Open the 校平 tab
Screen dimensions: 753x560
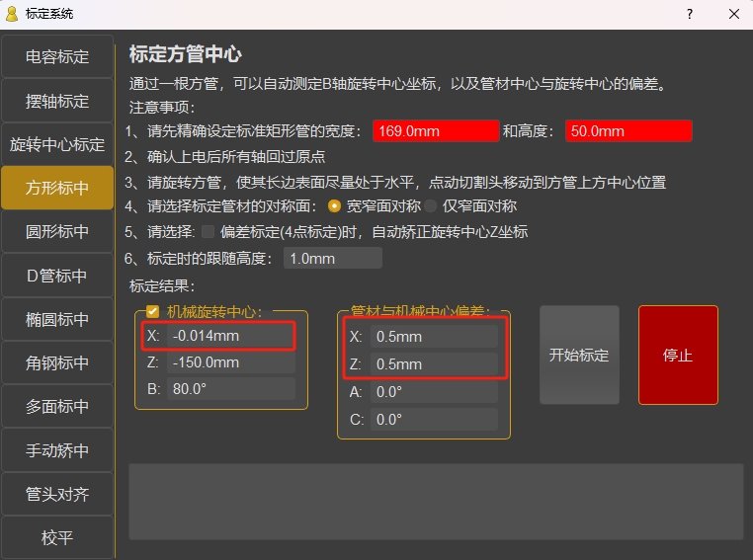click(x=57, y=537)
